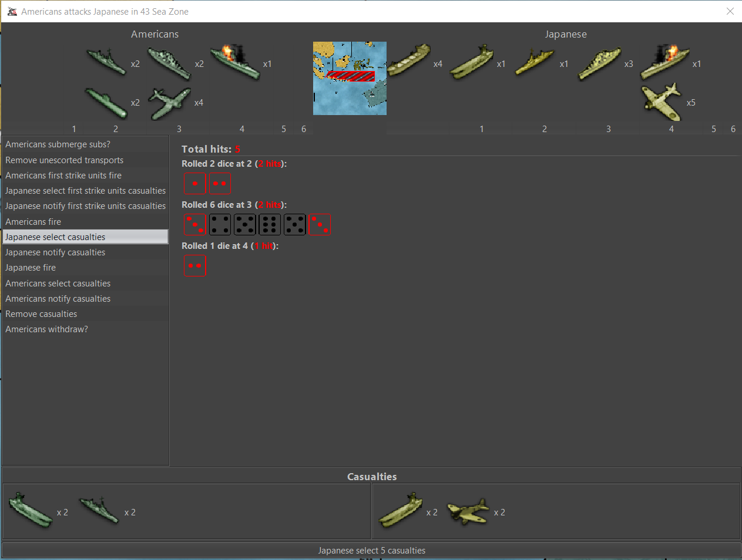Select the Americans submerge subs? step
The width and height of the screenshot is (742, 560).
(x=85, y=144)
